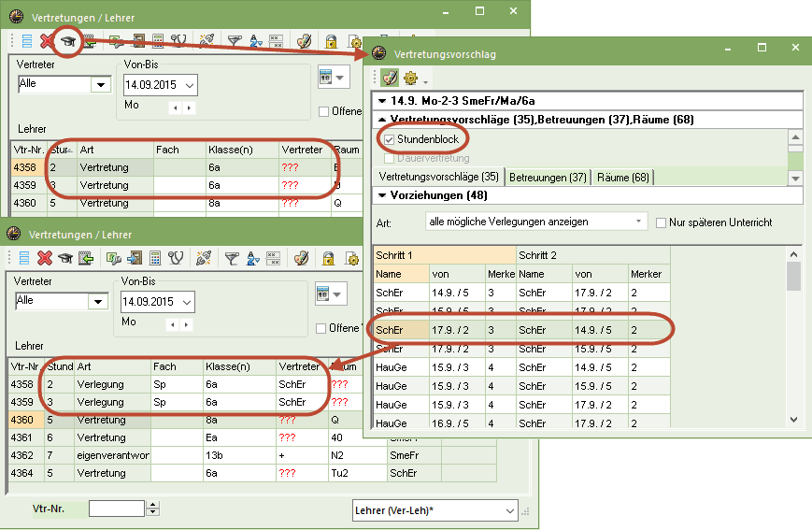The height and width of the screenshot is (530, 812).
Task: Open Vertreter Alle dropdown in upper window
Action: coord(101,84)
